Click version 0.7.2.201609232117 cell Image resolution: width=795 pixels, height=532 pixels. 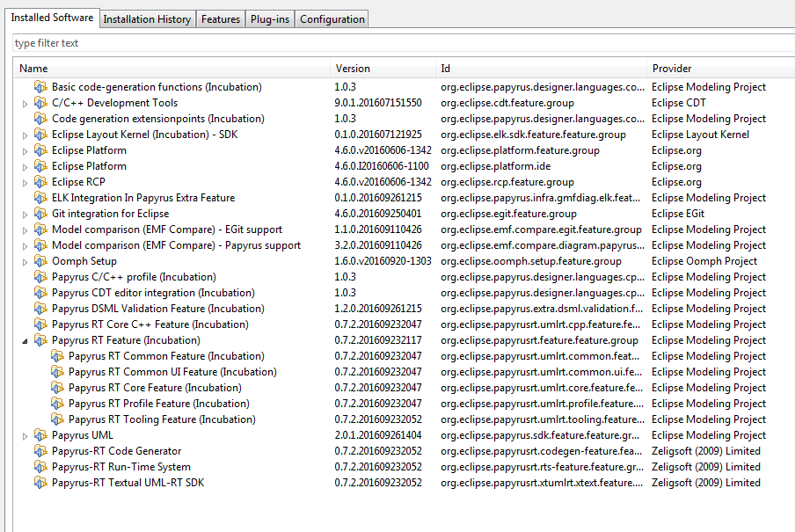[378, 339]
